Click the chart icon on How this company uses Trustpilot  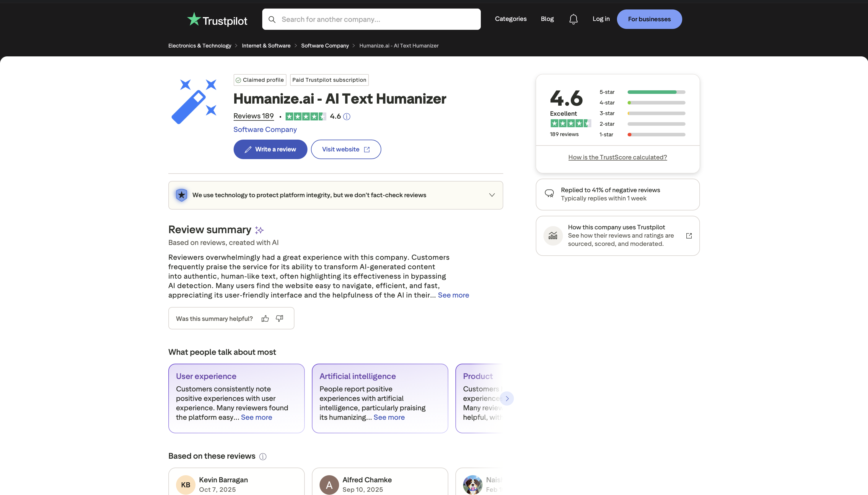(553, 236)
